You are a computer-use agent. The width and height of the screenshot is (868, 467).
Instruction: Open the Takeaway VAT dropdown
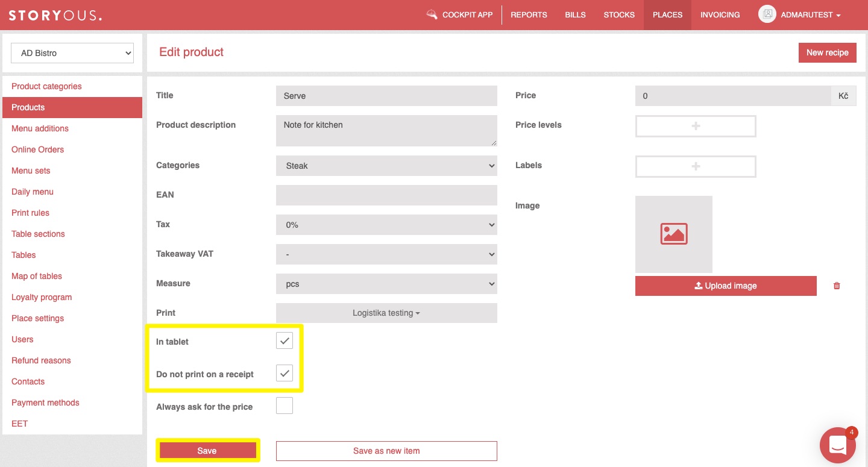click(386, 254)
